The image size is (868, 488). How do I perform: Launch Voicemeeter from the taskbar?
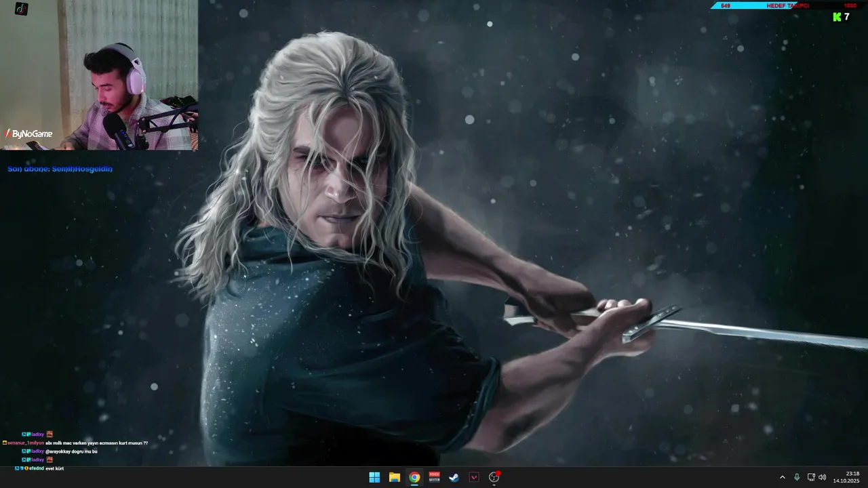434,477
